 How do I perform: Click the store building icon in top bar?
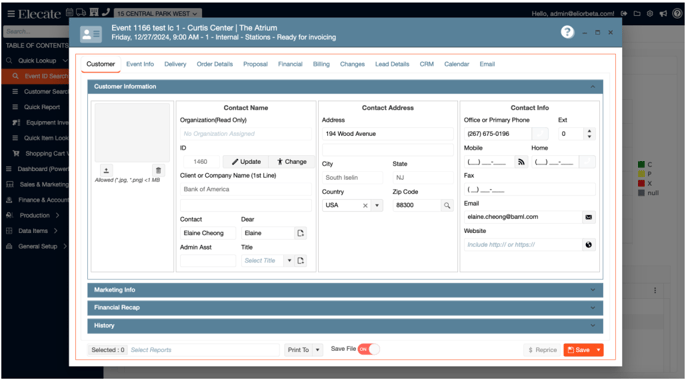[x=94, y=12]
